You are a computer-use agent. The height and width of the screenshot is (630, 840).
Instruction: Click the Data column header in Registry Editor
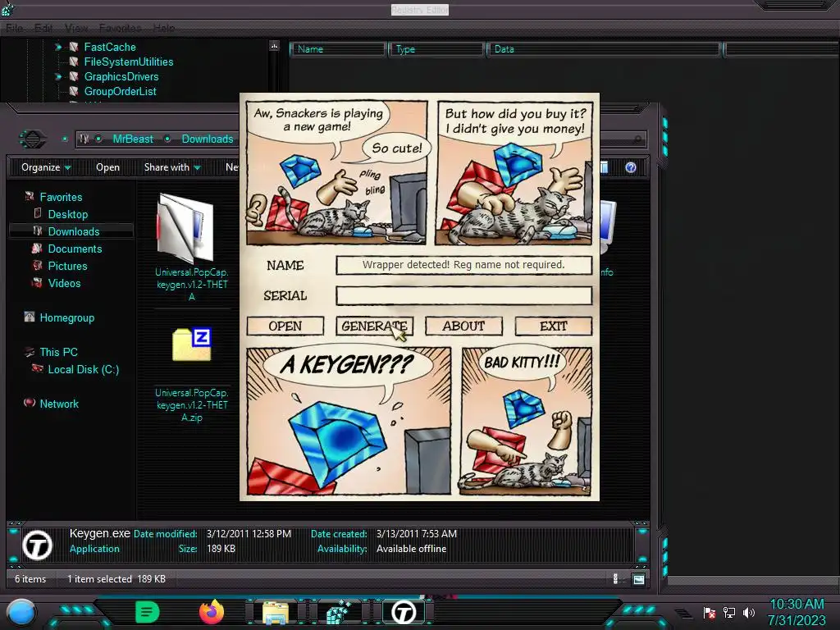(603, 49)
